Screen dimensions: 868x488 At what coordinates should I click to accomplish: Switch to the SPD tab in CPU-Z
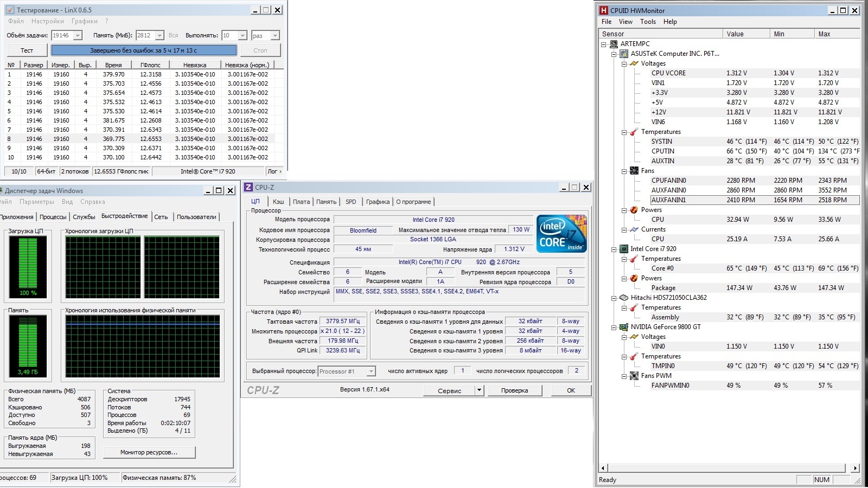coord(351,202)
